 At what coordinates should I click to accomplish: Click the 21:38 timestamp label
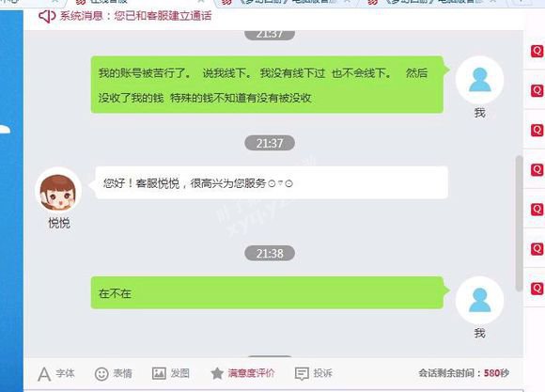pos(270,254)
